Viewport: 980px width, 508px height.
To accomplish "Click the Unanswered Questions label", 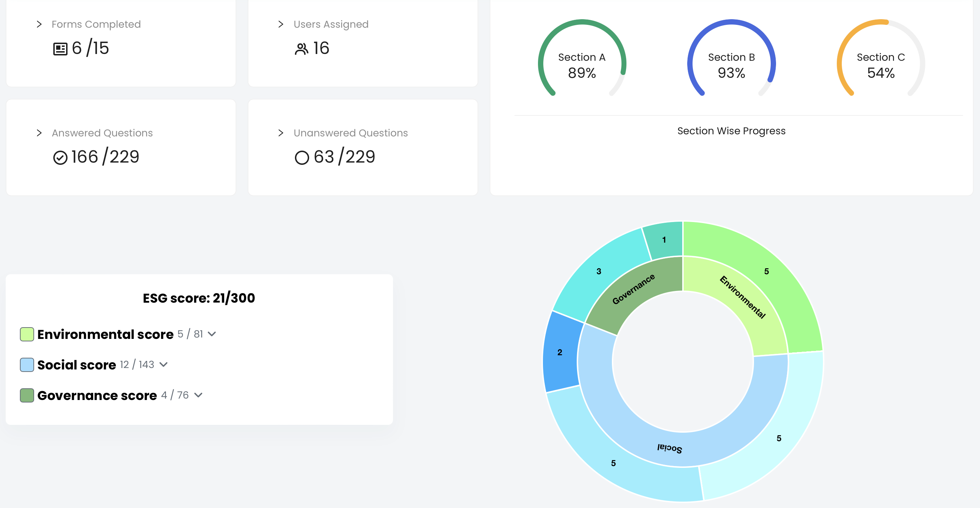I will coord(350,133).
